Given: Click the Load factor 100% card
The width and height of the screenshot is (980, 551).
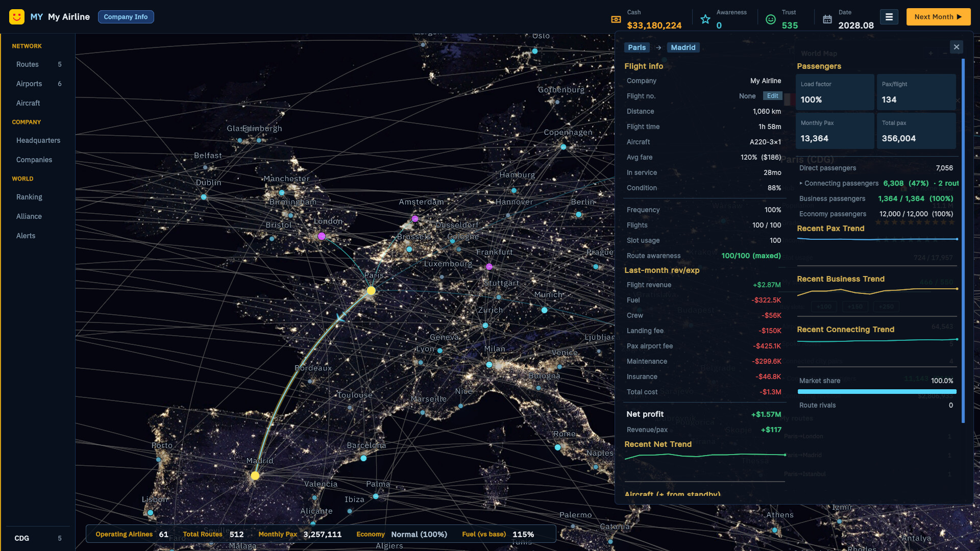Looking at the screenshot, I should point(835,92).
